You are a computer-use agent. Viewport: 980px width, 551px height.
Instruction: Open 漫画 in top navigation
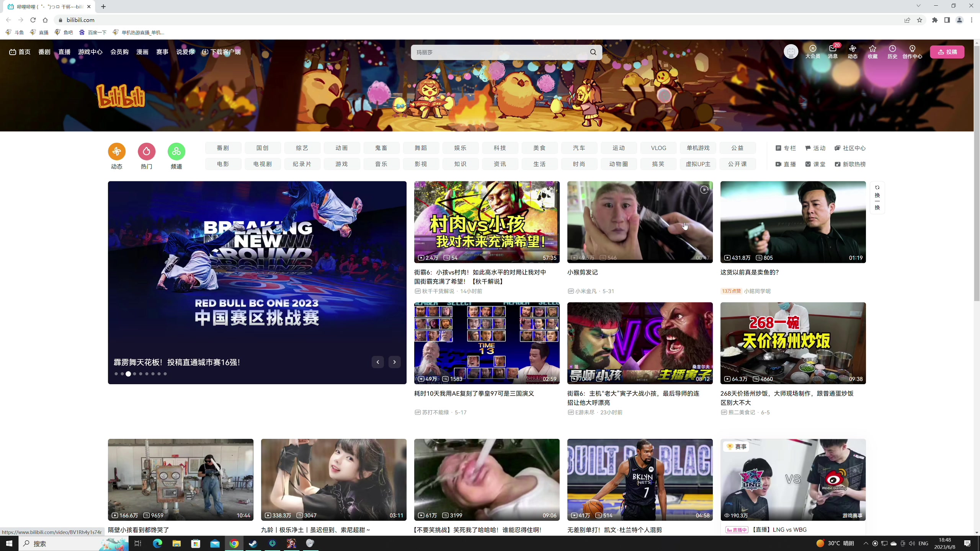pyautogui.click(x=142, y=52)
